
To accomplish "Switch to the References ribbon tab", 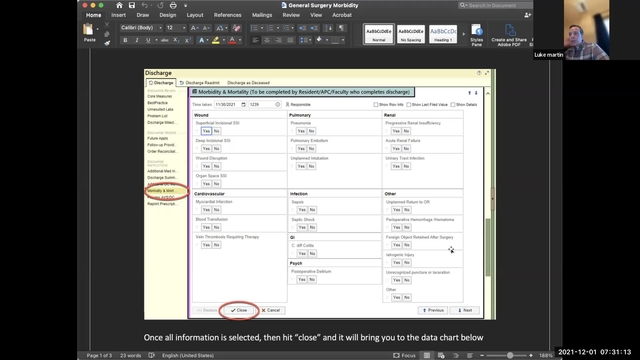I will [x=227, y=15].
